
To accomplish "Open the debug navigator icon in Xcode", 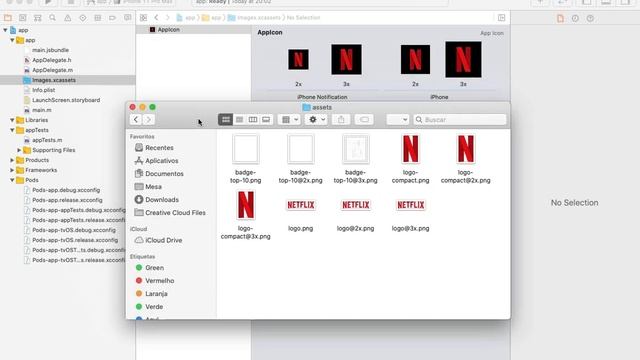I will (98, 18).
